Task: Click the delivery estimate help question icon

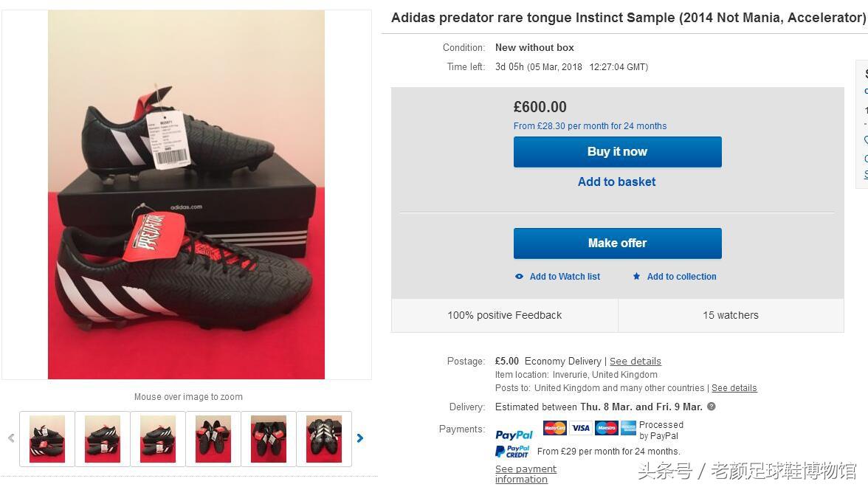Action: pyautogui.click(x=712, y=407)
